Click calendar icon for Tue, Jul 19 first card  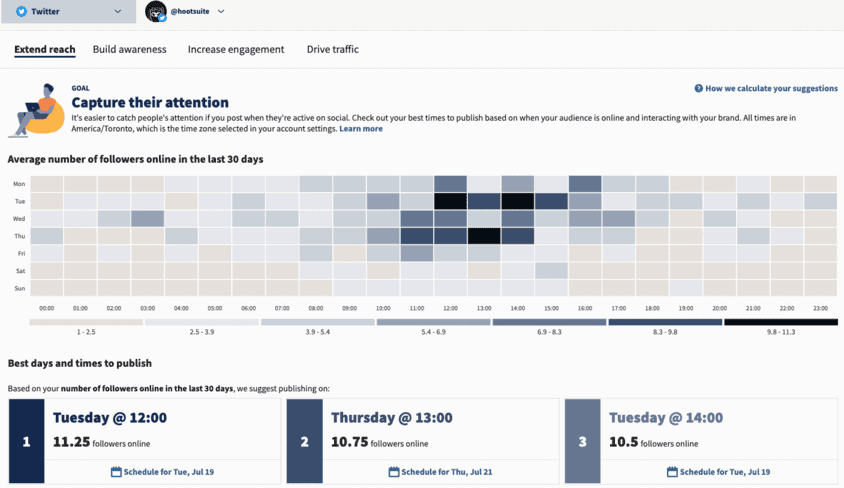[116, 471]
